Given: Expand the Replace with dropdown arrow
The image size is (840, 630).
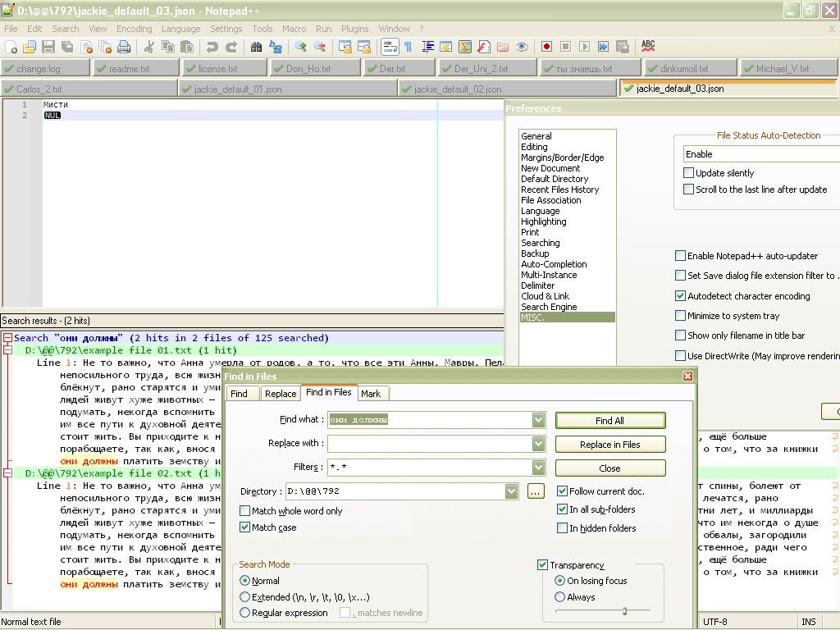Looking at the screenshot, I should point(539,444).
